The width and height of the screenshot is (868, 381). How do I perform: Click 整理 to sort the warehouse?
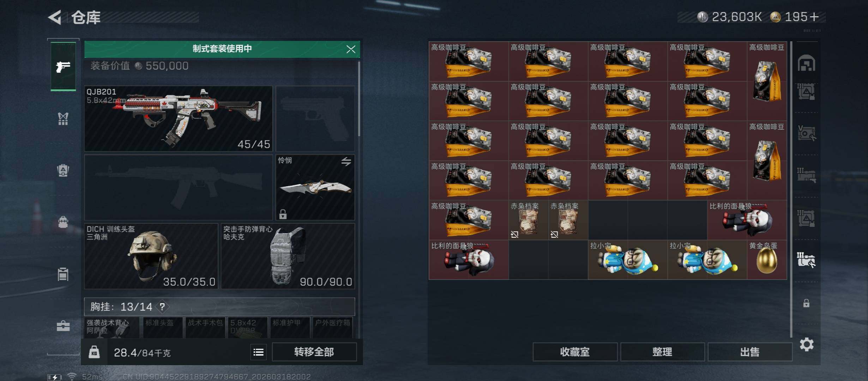click(662, 352)
